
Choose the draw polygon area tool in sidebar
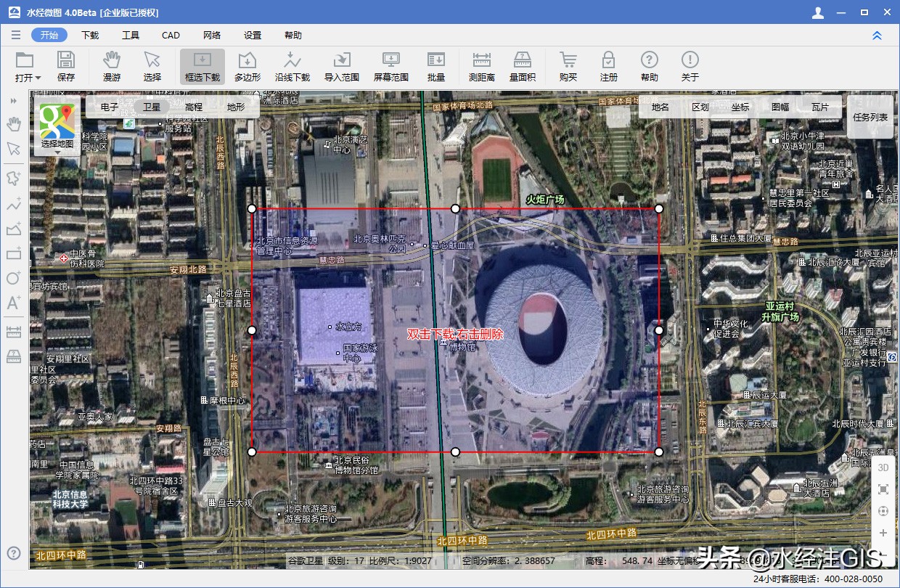(14, 229)
